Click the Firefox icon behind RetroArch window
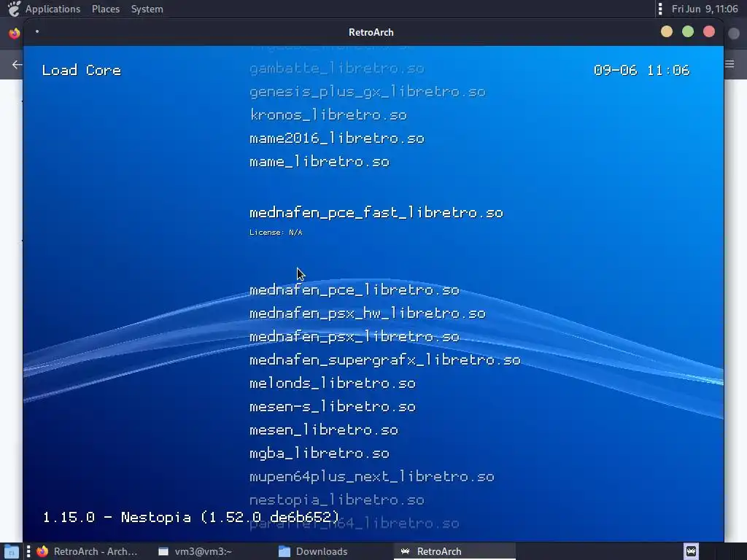 click(x=15, y=33)
